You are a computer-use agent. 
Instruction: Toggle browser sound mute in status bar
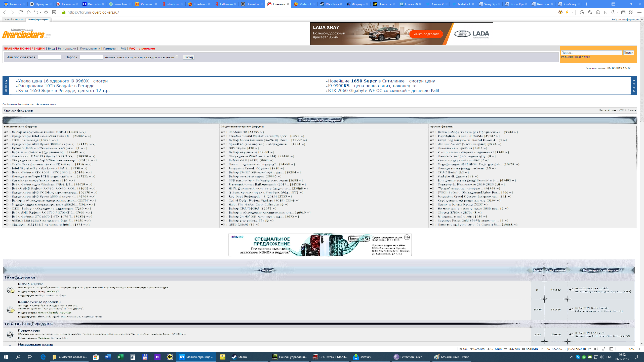point(596,349)
